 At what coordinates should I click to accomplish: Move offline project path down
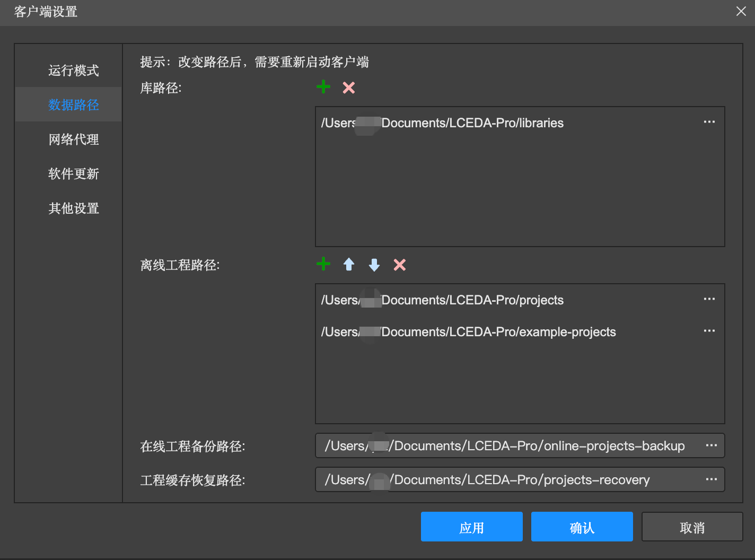(x=374, y=265)
